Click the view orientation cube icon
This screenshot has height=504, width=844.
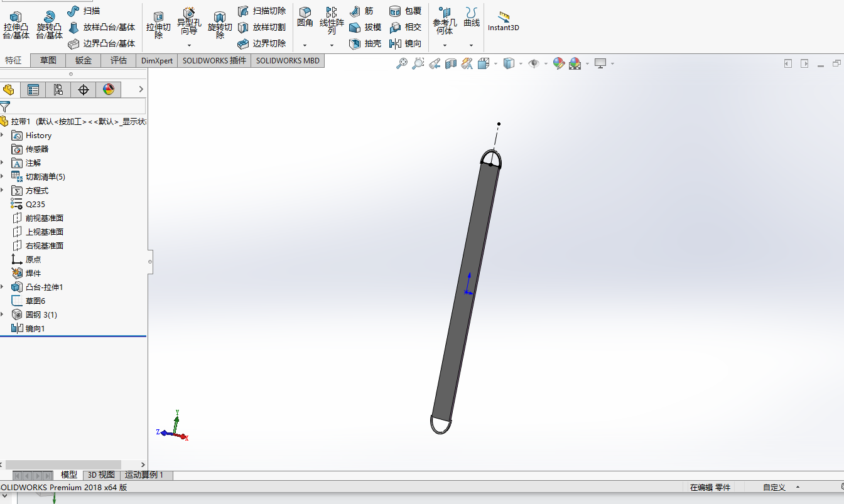tap(484, 63)
